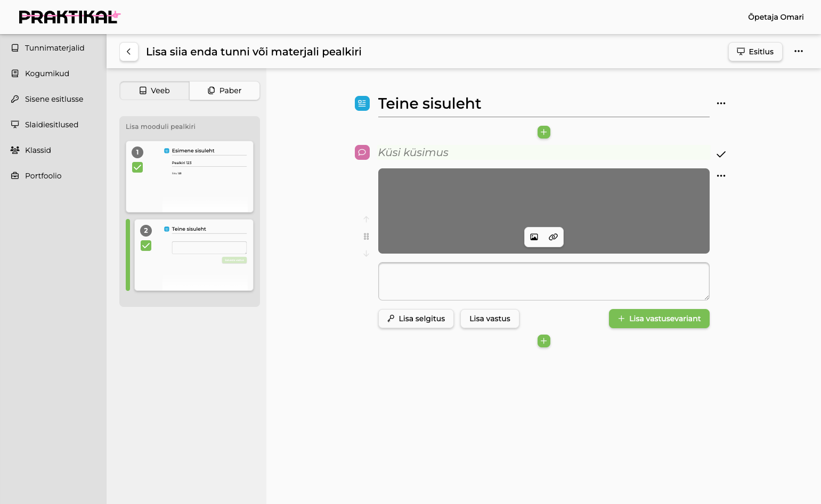Image resolution: width=821 pixels, height=504 pixels.
Task: Select the Esimene sisuleht slide thumbnail
Action: click(x=190, y=177)
